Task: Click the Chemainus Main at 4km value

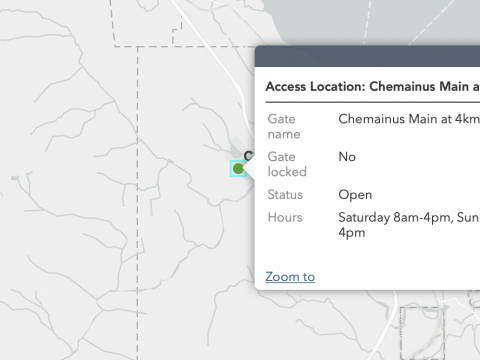Action: [409, 119]
